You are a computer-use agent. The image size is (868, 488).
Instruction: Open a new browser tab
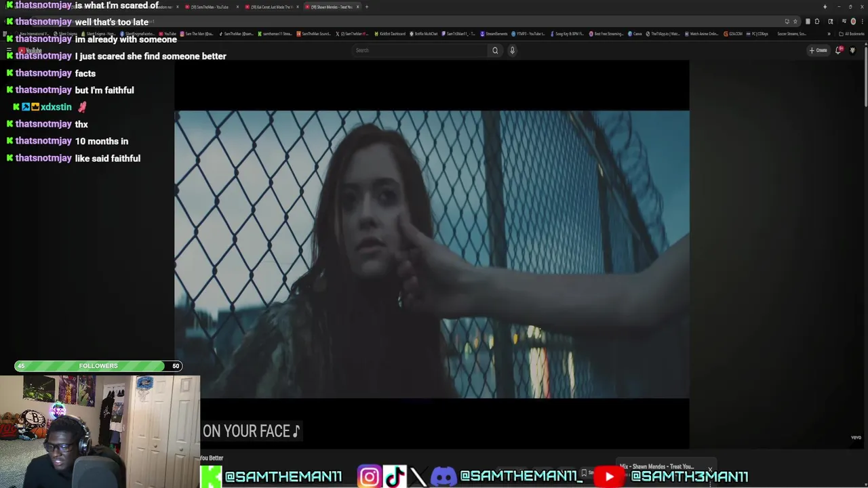pos(366,7)
